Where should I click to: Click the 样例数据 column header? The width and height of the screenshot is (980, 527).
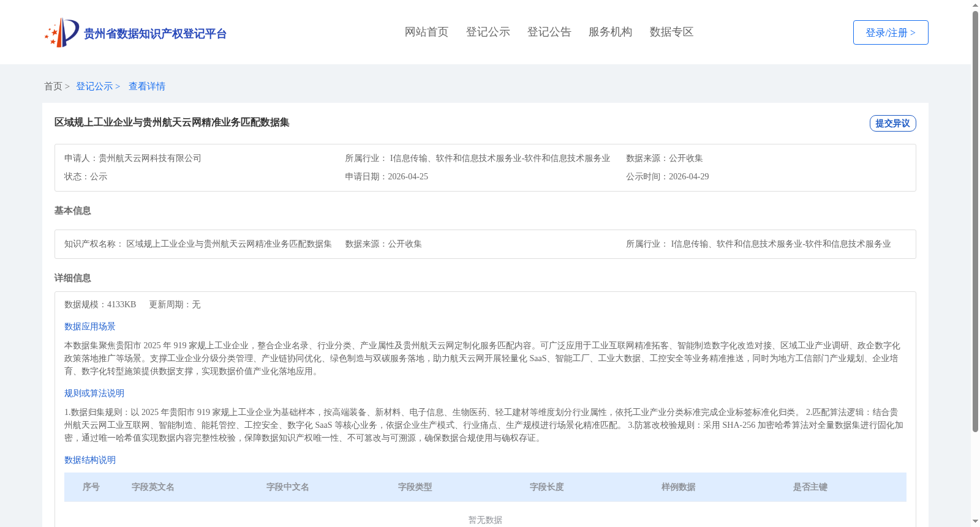click(679, 487)
